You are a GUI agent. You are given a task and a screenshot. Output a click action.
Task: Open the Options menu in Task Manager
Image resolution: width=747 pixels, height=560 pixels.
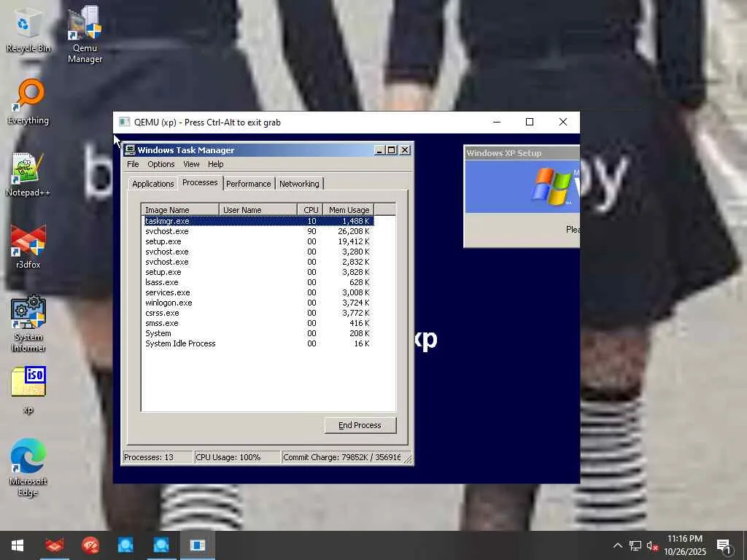(x=161, y=164)
